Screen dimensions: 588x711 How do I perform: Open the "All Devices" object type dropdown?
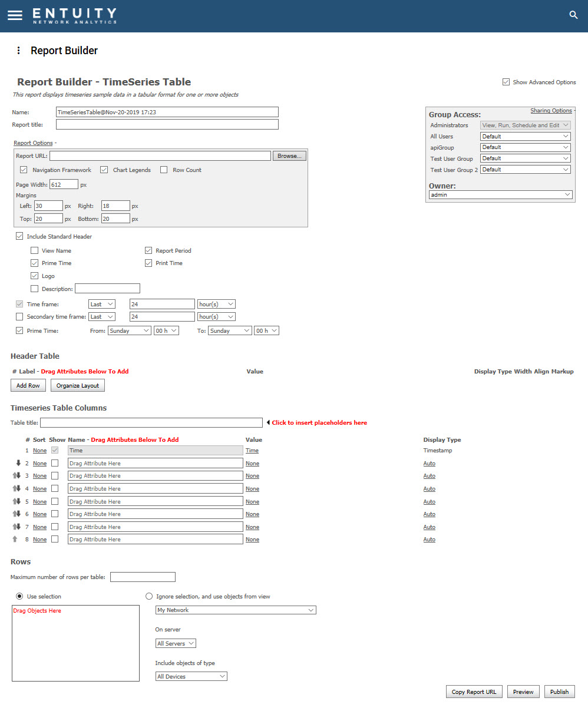[x=191, y=676]
